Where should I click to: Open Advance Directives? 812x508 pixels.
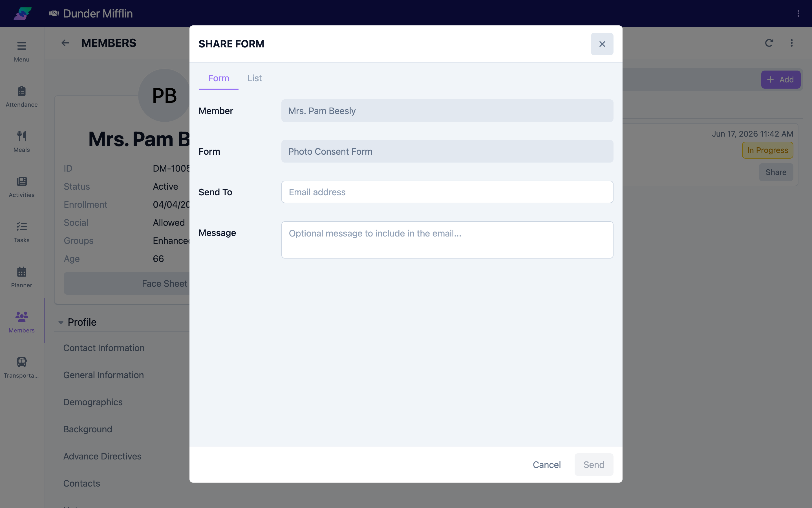pyautogui.click(x=102, y=456)
